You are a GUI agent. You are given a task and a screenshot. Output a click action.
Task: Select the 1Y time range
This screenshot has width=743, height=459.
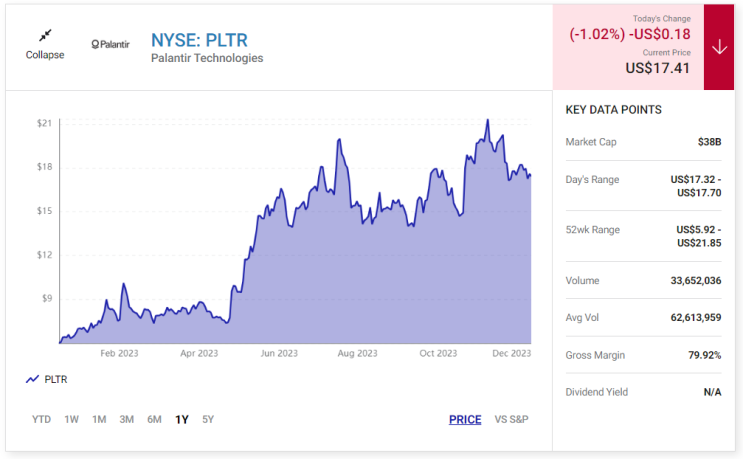[x=182, y=419]
